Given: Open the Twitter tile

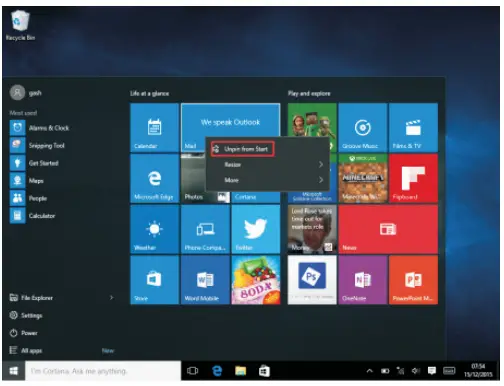Looking at the screenshot, I should pos(256,229).
